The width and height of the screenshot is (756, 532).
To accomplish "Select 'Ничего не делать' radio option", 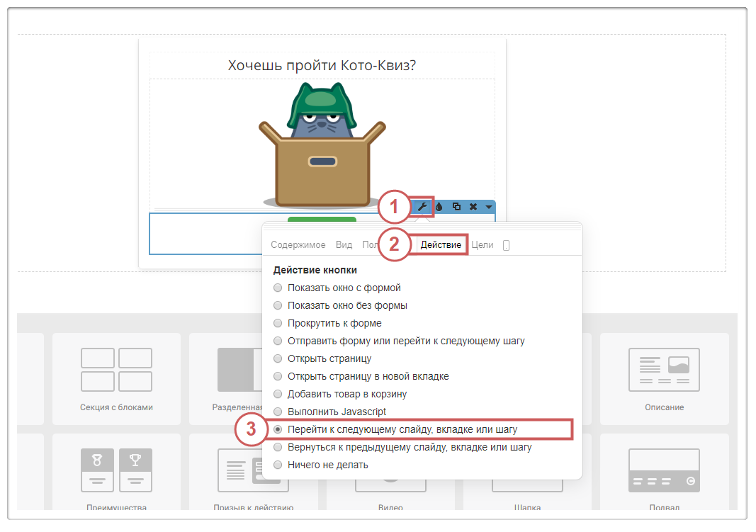I will pos(278,465).
